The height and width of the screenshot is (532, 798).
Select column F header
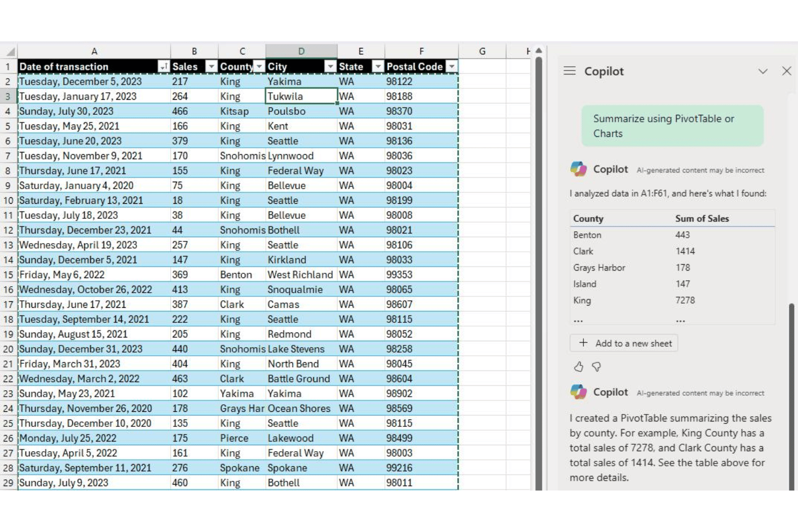(x=421, y=51)
